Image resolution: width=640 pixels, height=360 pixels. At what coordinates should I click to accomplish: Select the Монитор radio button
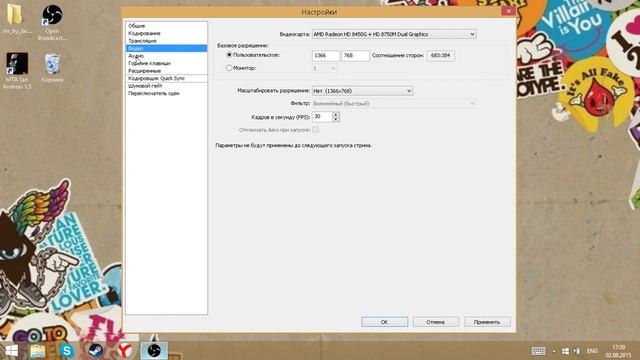click(229, 68)
